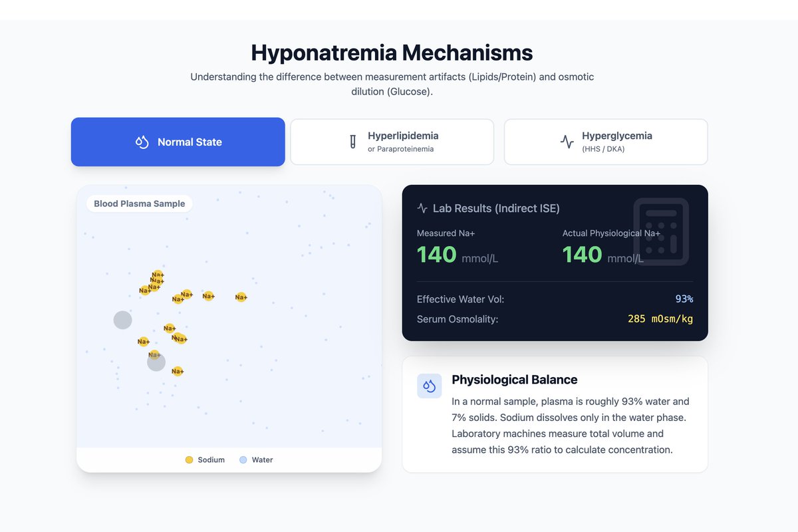Click the pulse icon in Lab Results header

[422, 208]
